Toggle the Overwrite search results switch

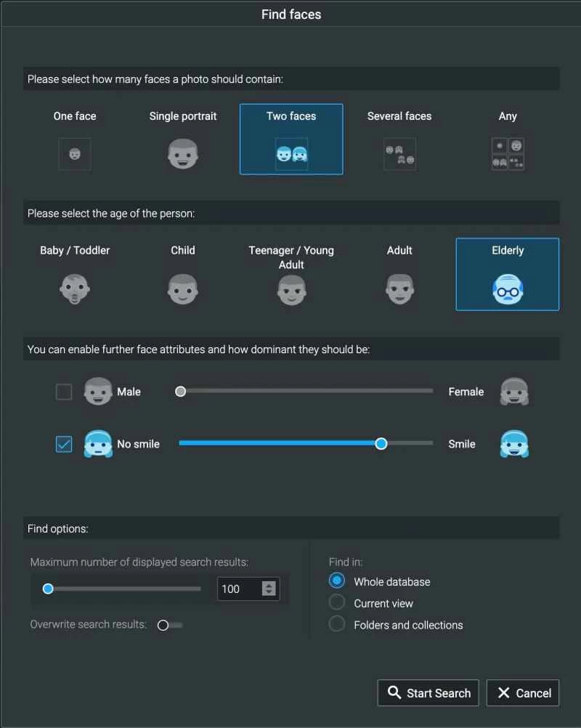[169, 625]
